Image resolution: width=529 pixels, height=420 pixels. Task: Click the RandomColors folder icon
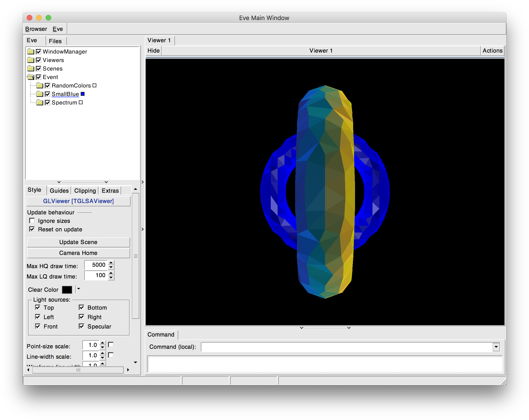(40, 85)
